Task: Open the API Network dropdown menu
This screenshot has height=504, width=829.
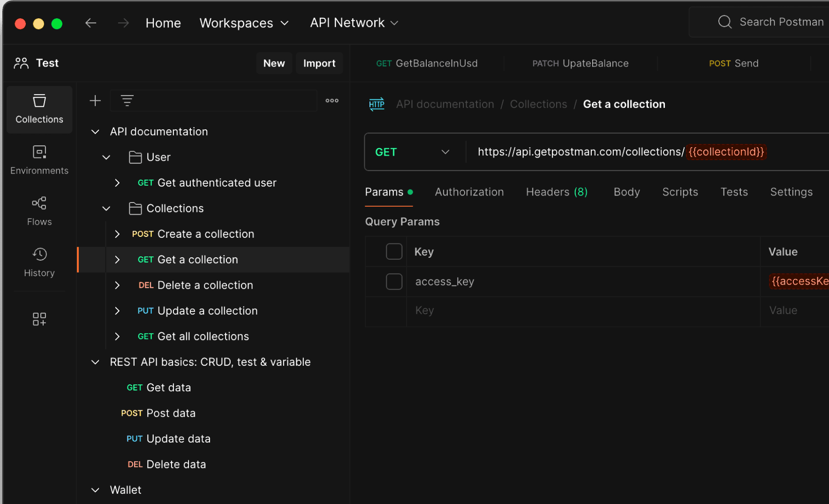Action: 354,23
